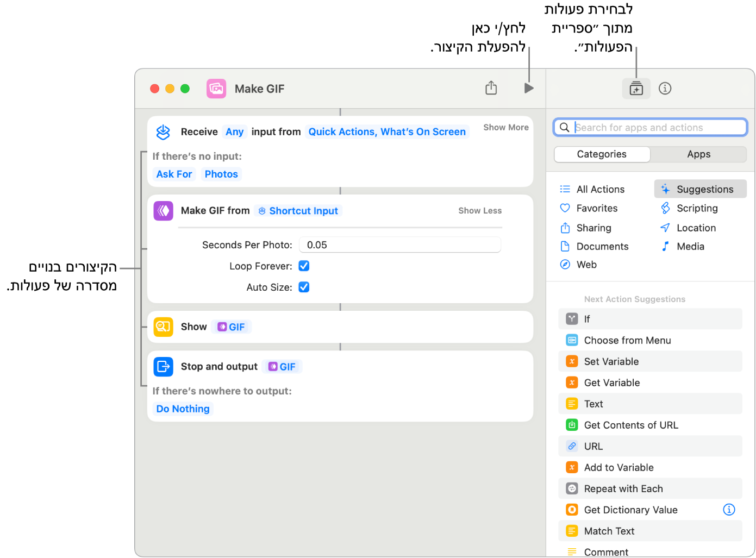756x558 pixels.
Task: Click the search magnifier icon
Action: 565,127
